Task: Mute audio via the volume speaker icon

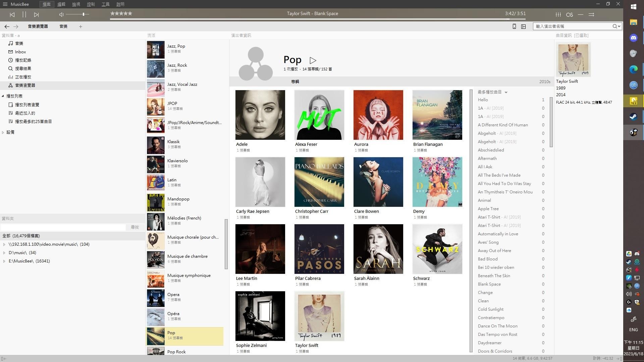Action: point(61,14)
